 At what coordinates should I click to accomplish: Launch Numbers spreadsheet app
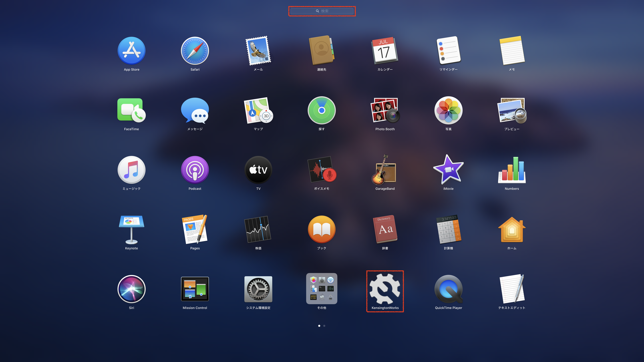[512, 170]
